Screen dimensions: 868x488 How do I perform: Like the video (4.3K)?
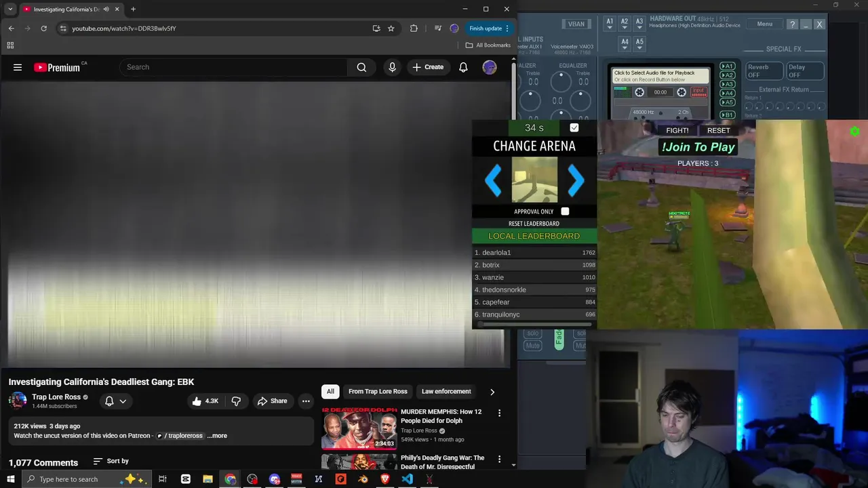[205, 401]
